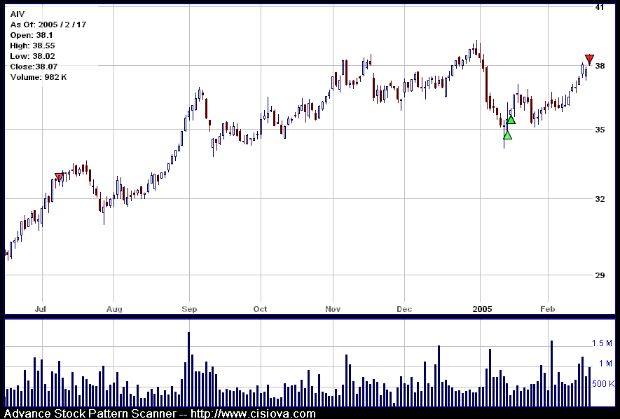Viewport: 620px width, 419px height.
Task: Click the 2005 label on the time axis
Action: click(482, 309)
